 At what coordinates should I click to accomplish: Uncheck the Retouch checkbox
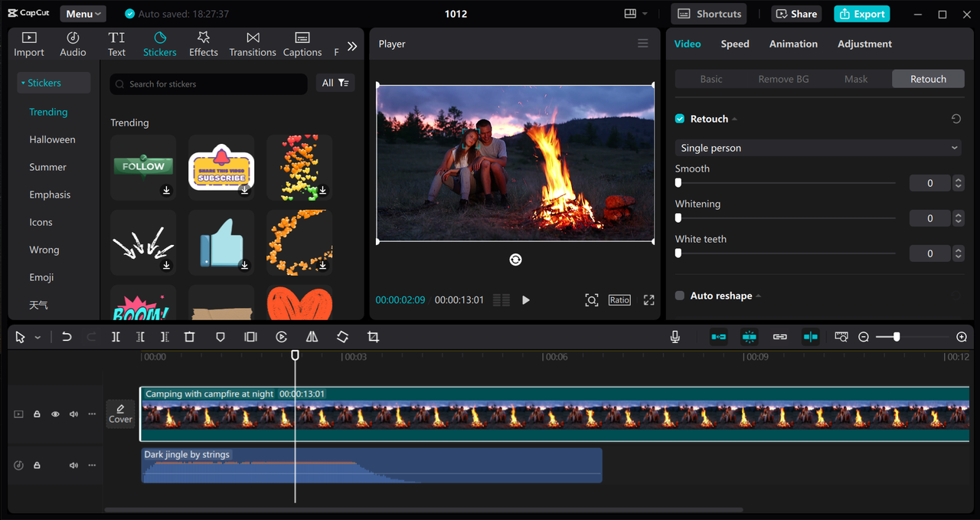680,119
